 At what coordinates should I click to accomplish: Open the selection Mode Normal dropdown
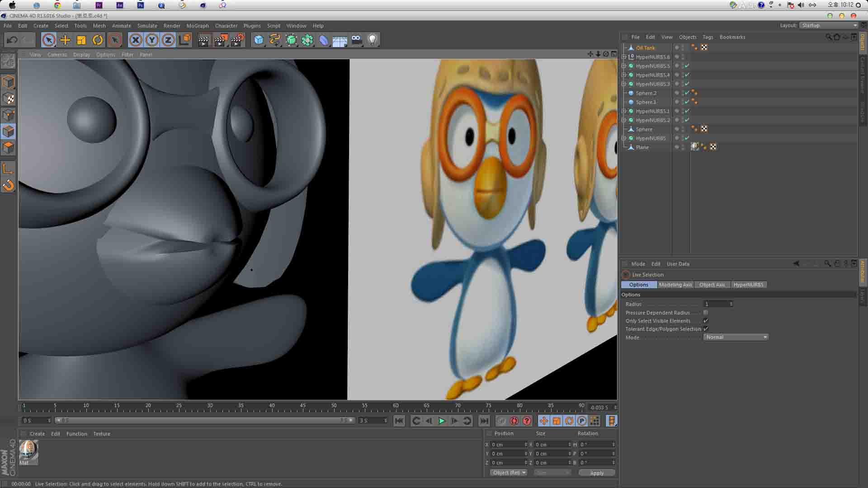pos(736,337)
